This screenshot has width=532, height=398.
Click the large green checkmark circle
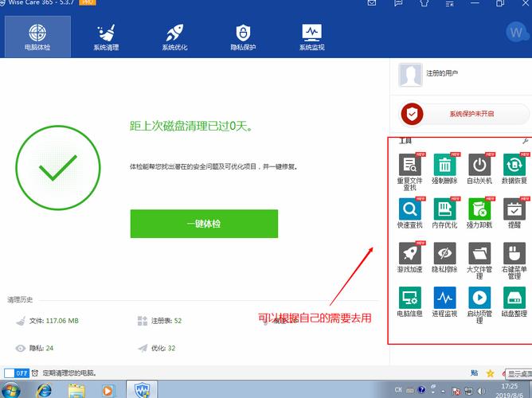58,167
